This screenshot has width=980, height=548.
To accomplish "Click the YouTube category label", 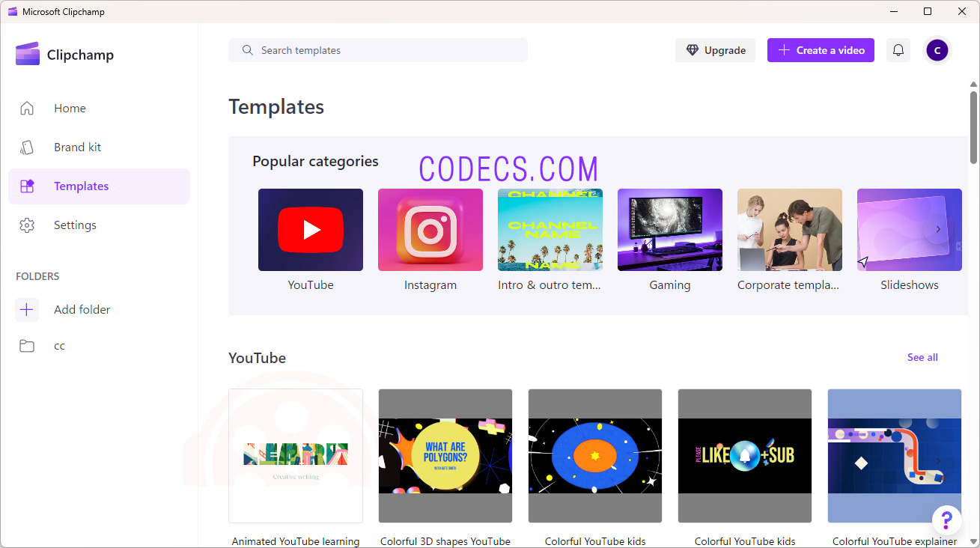I will click(311, 285).
